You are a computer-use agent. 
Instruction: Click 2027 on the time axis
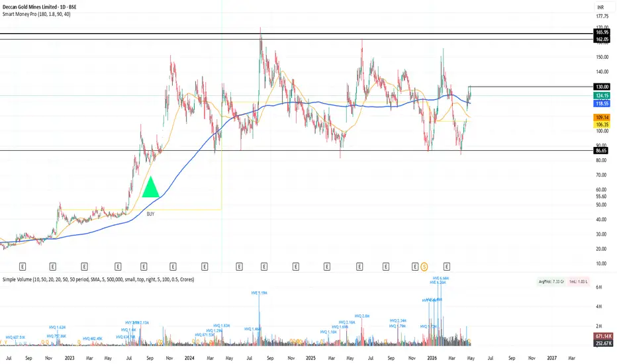[551, 358]
